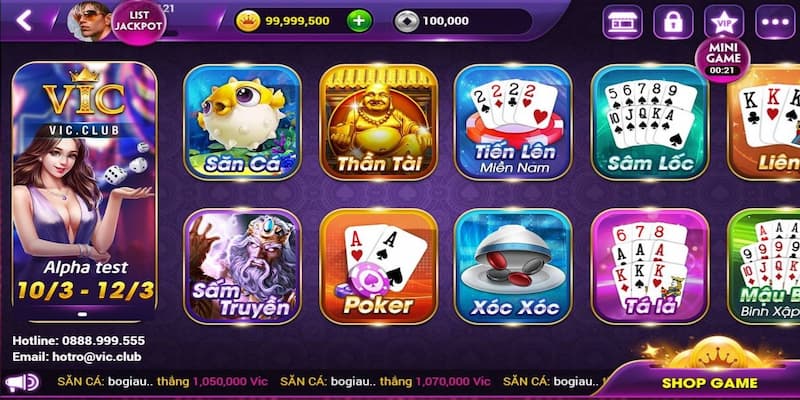Open the Săn Cá fishing game
This screenshot has width=800, height=400.
(x=242, y=122)
